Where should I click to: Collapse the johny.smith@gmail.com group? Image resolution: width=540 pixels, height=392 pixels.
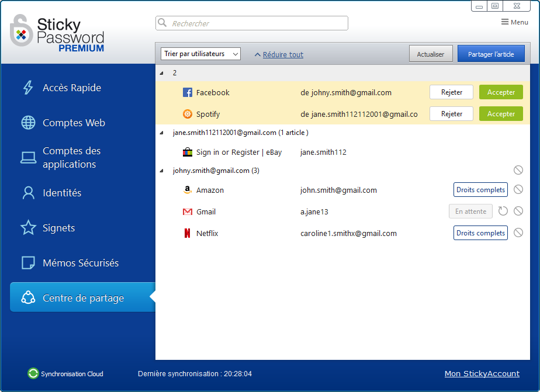(161, 171)
